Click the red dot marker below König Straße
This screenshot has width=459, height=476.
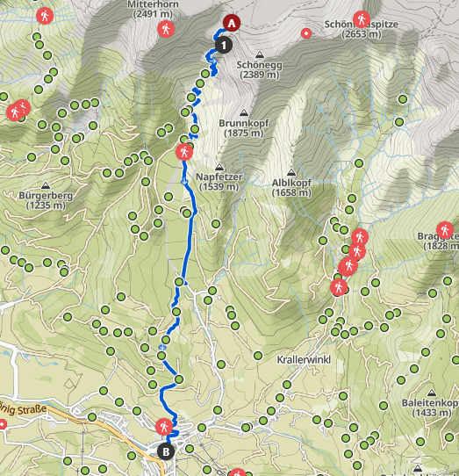(x=2, y=424)
